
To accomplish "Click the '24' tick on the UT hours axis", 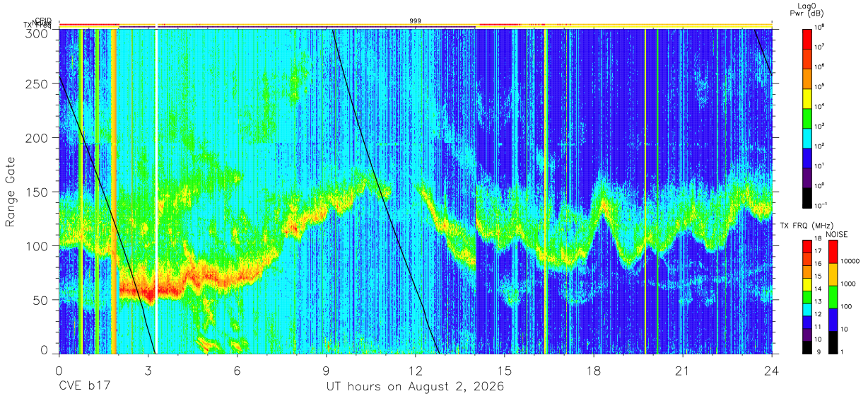I will click(x=772, y=370).
